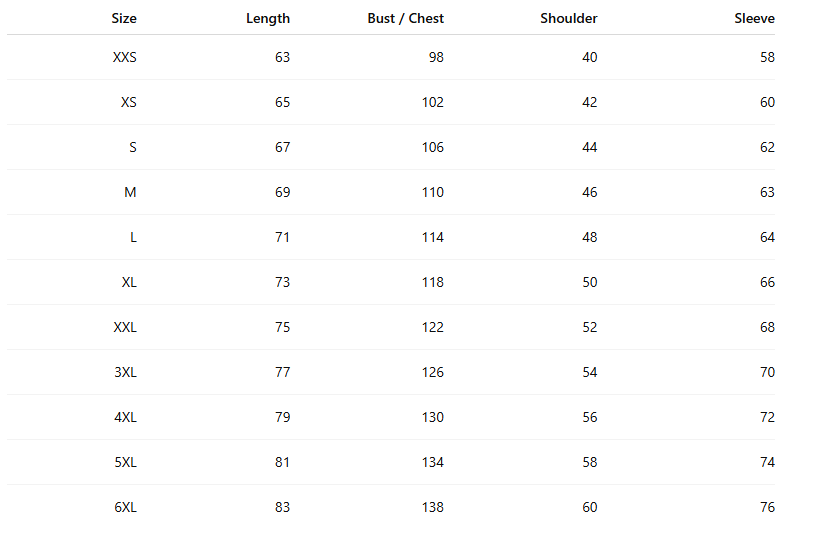
Task: Click Shoulder value 50 for XL
Action: (x=589, y=282)
